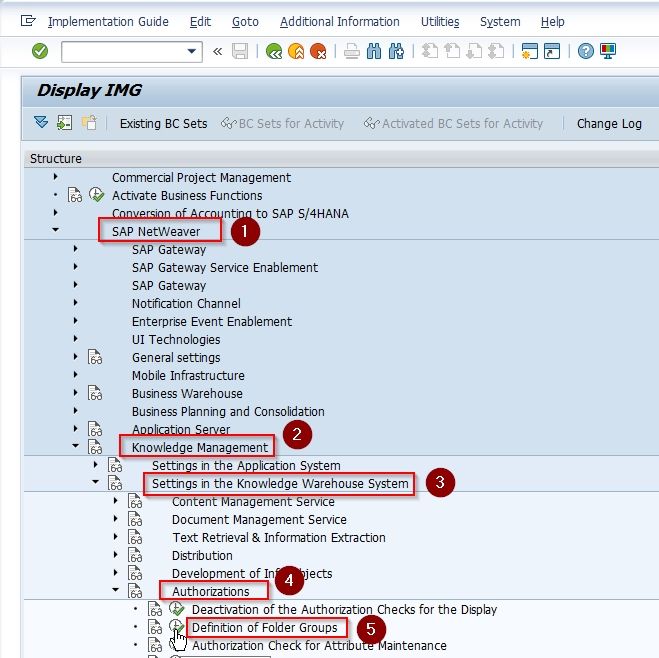Expand the Business Warehouse node
Screen dimensions: 659x658
76,392
